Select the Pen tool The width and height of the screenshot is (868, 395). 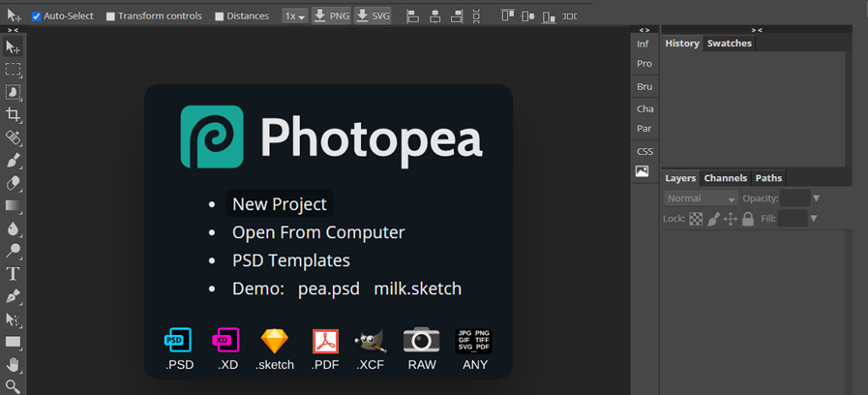click(x=13, y=296)
